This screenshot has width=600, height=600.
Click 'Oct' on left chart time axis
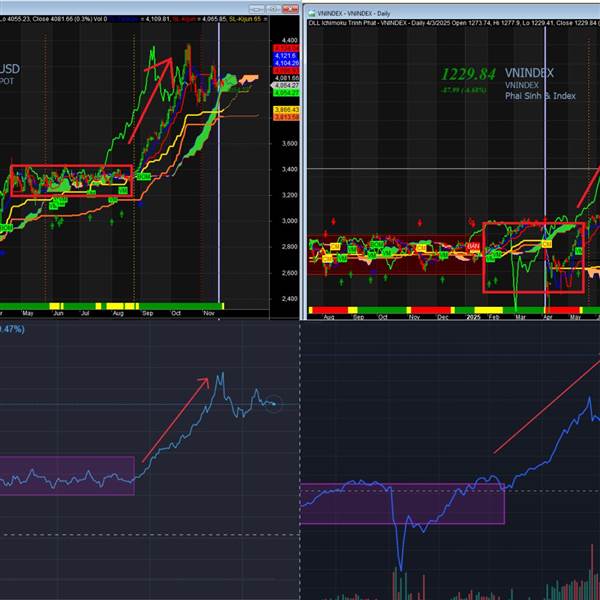(x=176, y=313)
